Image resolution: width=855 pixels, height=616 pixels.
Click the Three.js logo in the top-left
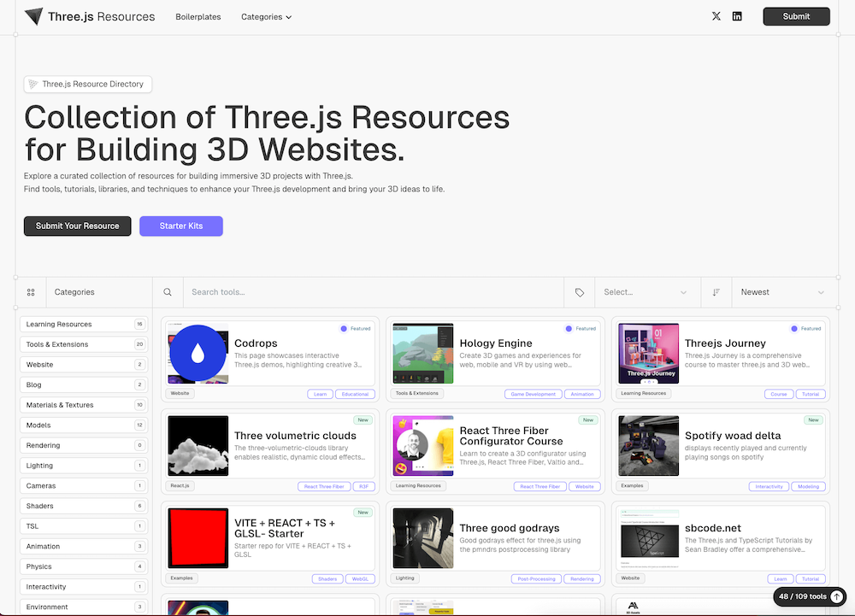point(32,15)
